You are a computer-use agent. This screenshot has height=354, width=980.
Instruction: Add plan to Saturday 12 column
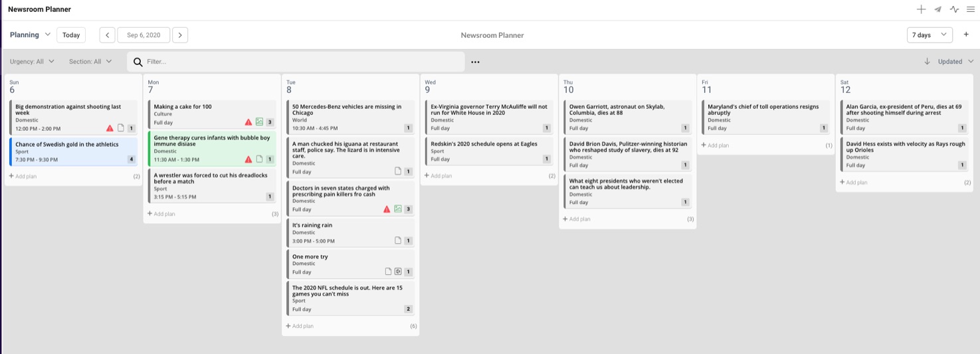point(853,182)
